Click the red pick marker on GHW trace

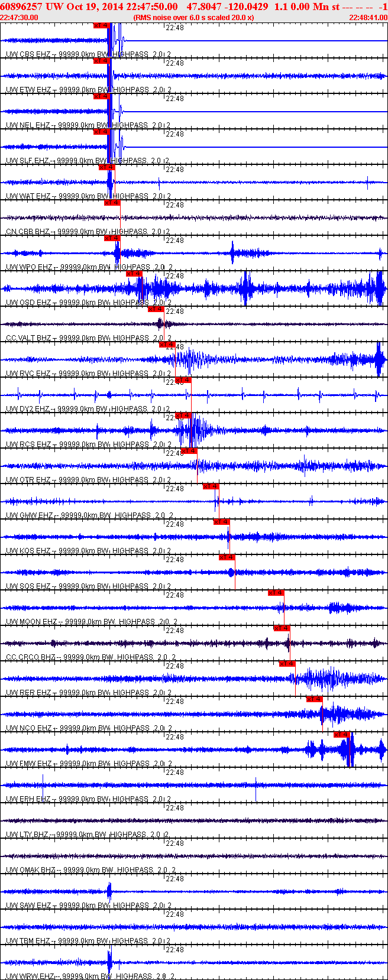pos(211,486)
